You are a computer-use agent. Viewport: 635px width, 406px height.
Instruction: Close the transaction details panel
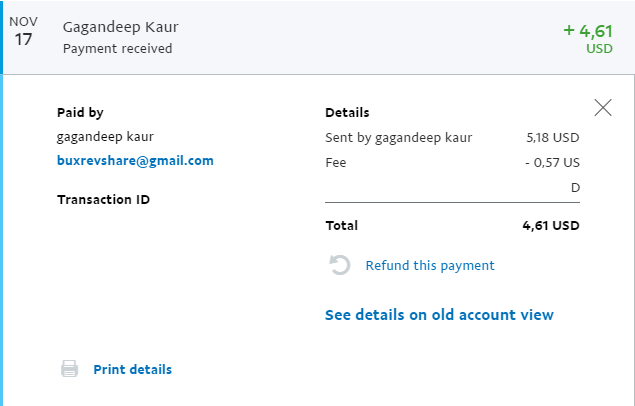point(603,108)
